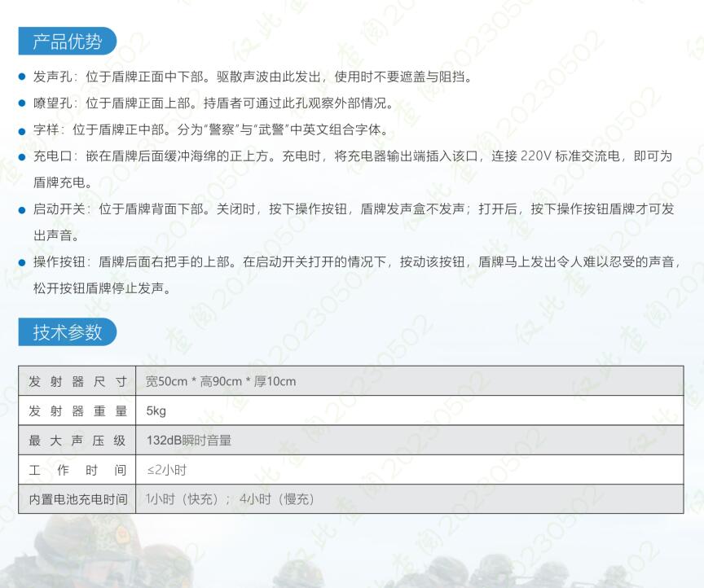Click the 5kg weight value cell

click(x=156, y=410)
